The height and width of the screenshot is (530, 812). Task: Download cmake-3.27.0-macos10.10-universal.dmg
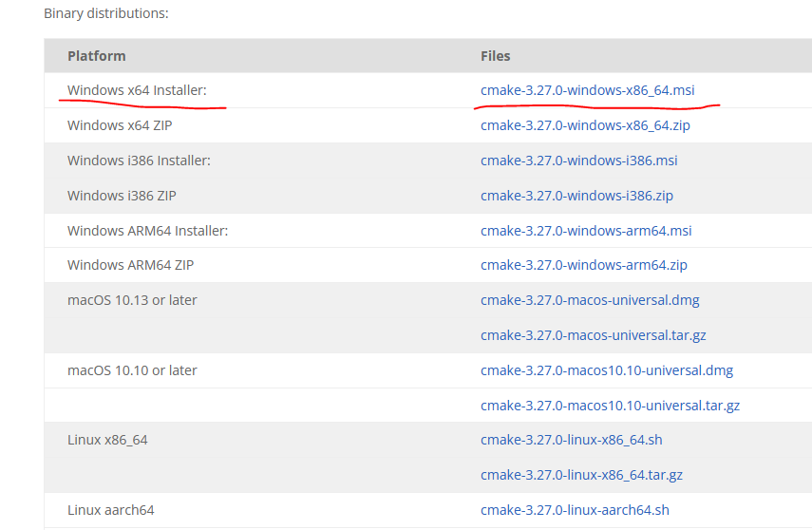(x=607, y=370)
